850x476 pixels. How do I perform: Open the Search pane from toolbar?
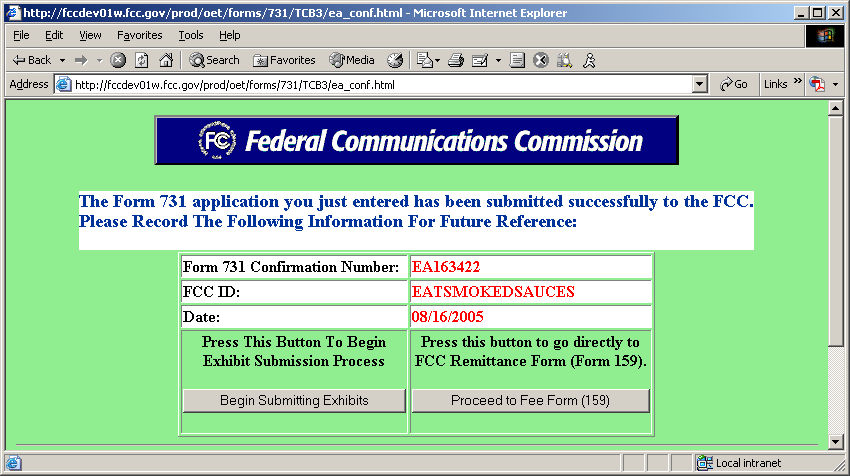[214, 60]
